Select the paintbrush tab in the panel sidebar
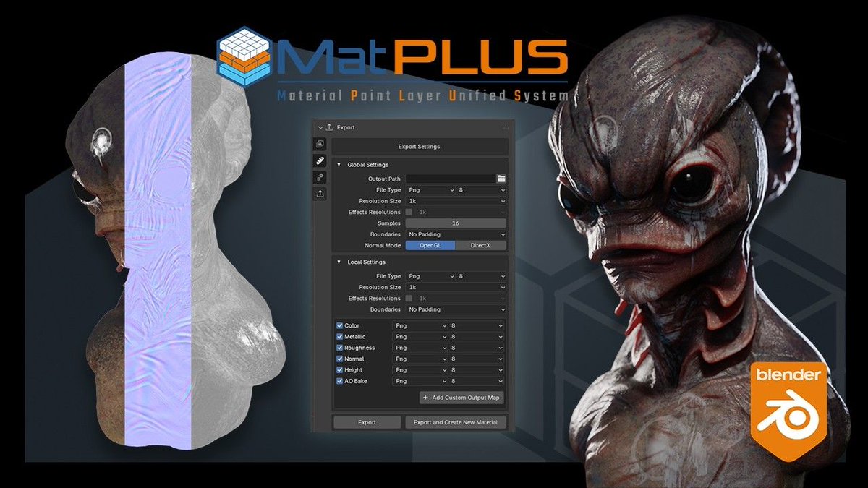 tap(319, 160)
